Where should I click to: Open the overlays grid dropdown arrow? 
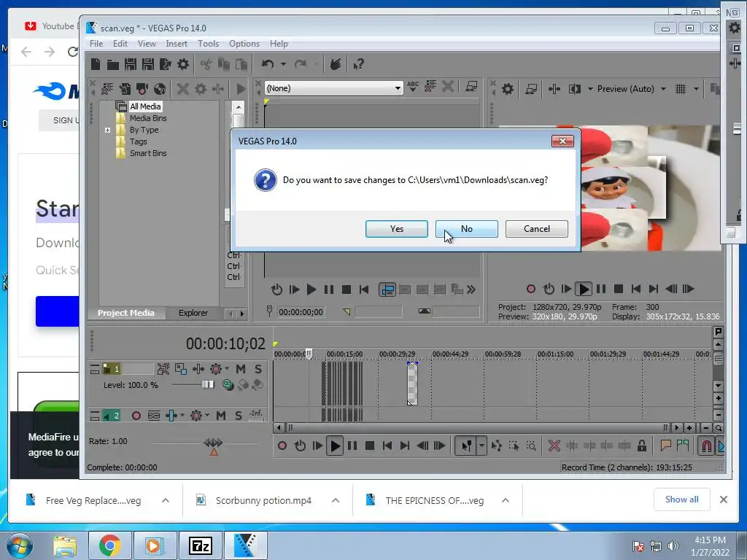pos(696,89)
